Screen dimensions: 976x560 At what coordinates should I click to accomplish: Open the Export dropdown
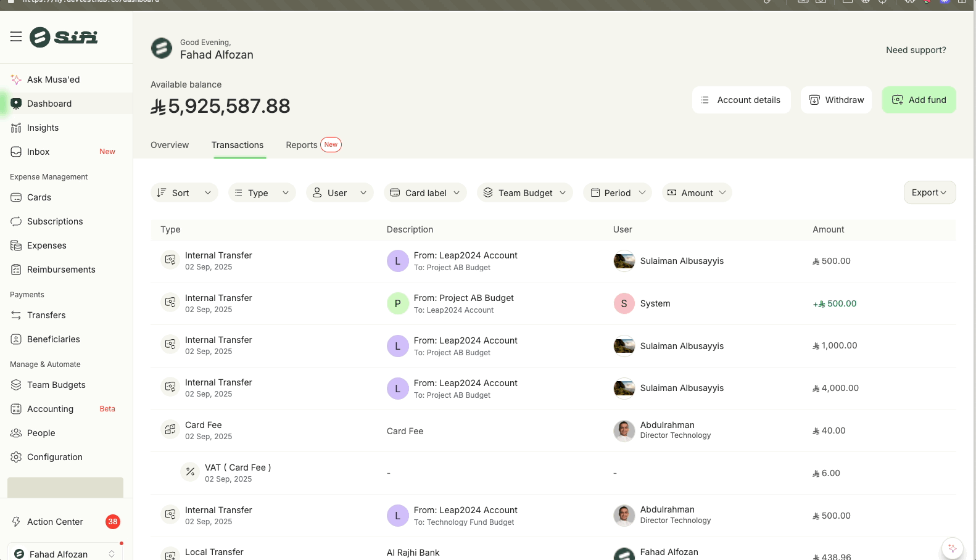point(929,192)
